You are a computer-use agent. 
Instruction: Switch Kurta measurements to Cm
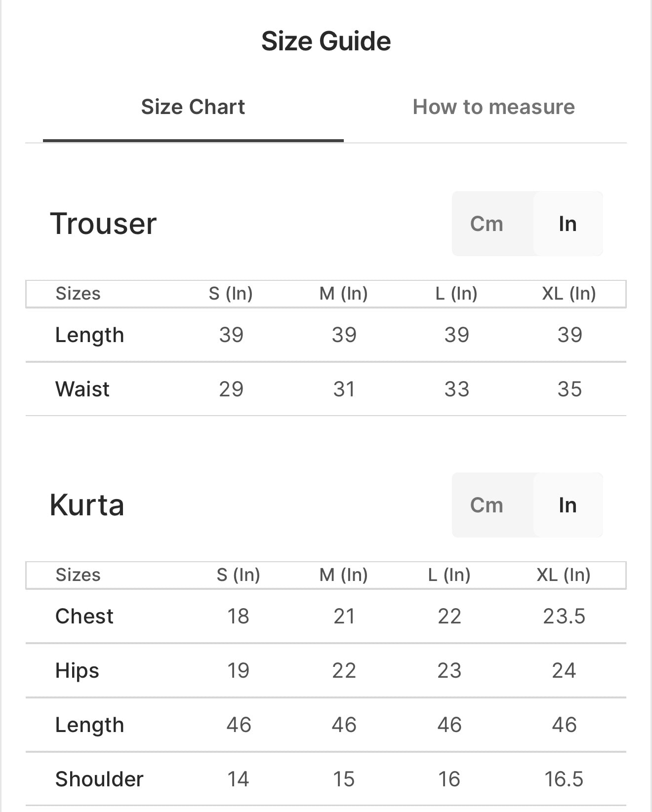point(487,505)
